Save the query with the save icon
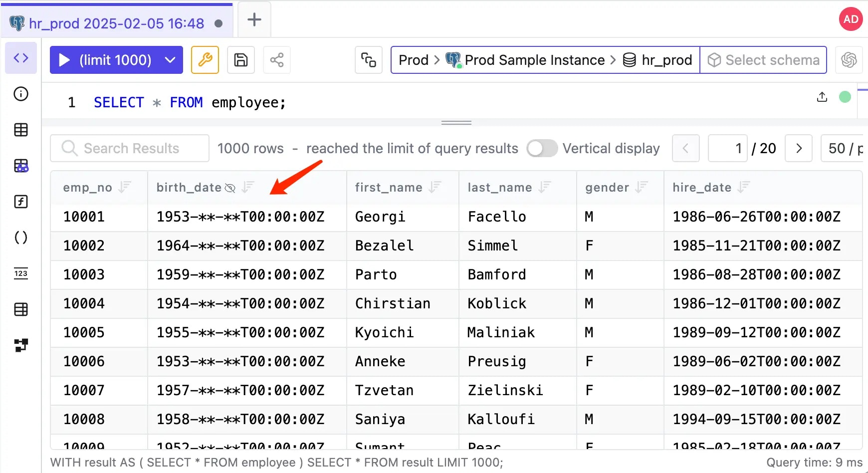The image size is (868, 473). [x=241, y=60]
